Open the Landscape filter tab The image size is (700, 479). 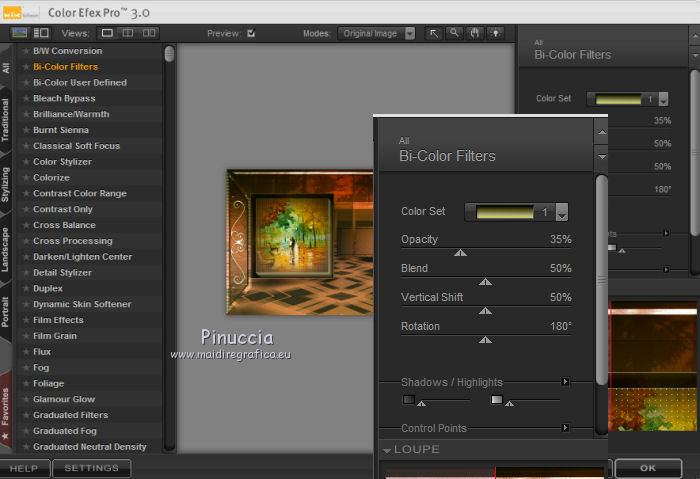(6, 250)
